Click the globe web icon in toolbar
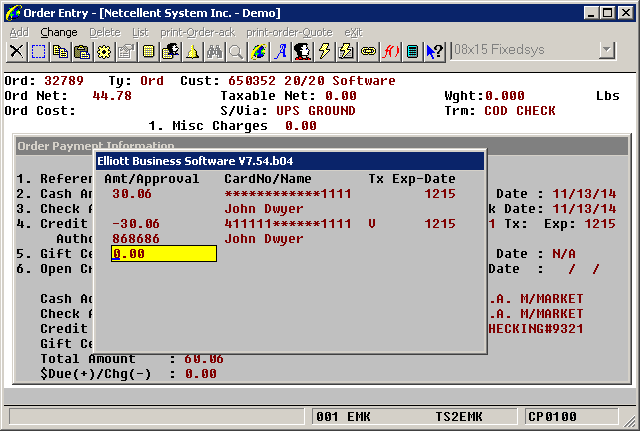640x431 pixels. 258,52
